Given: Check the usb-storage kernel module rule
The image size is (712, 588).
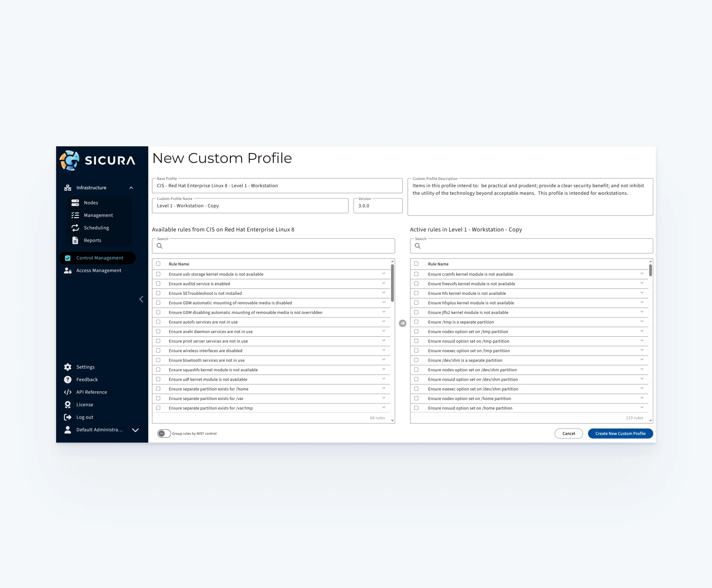Looking at the screenshot, I should tap(158, 274).
